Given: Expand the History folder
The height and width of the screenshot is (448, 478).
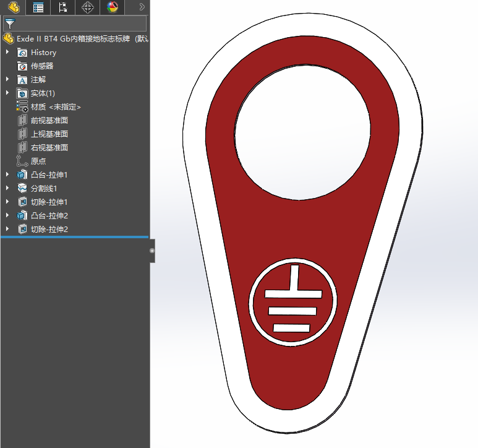Looking at the screenshot, I should click(7, 52).
